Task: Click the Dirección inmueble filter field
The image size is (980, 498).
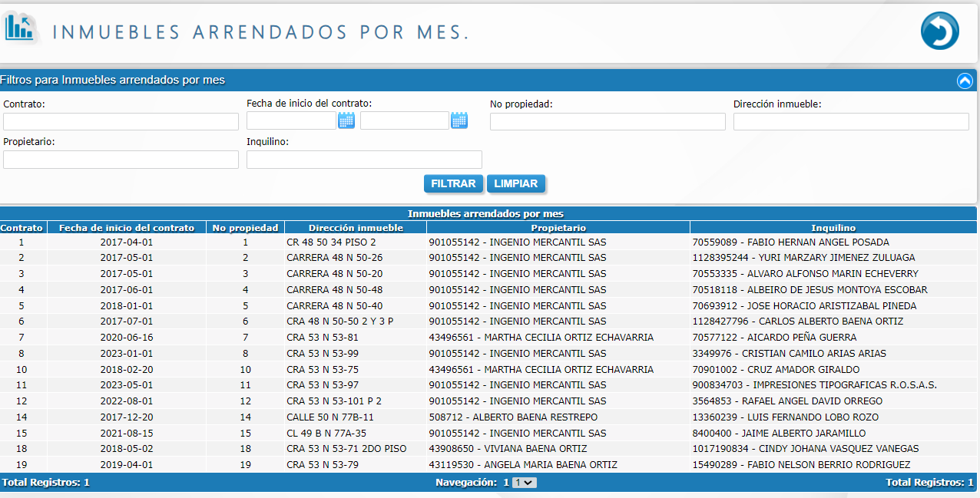Action: 851,121
